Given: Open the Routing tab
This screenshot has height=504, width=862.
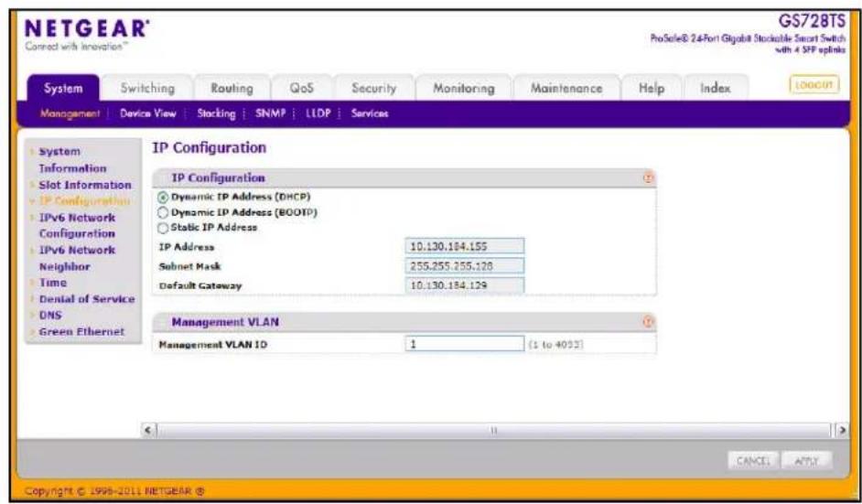Looking at the screenshot, I should point(232,88).
